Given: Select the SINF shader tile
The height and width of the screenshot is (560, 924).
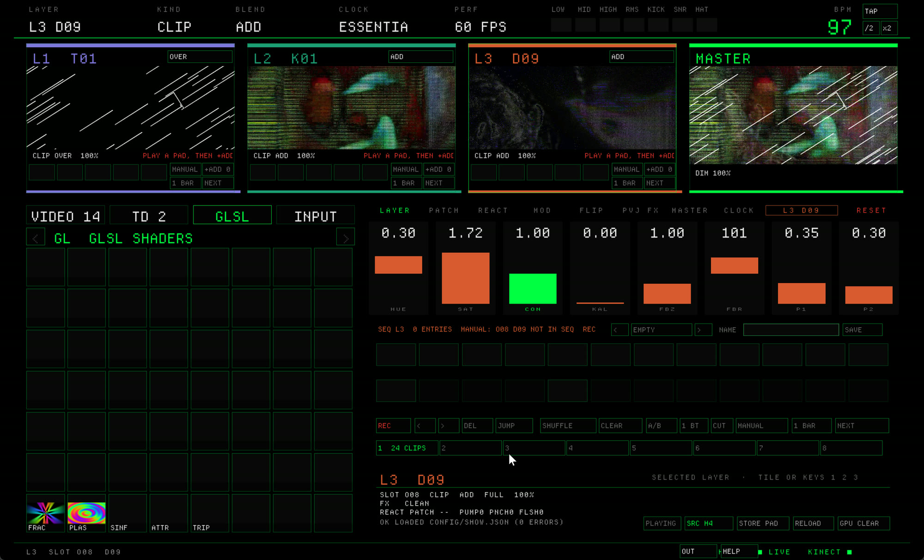Looking at the screenshot, I should tap(128, 513).
